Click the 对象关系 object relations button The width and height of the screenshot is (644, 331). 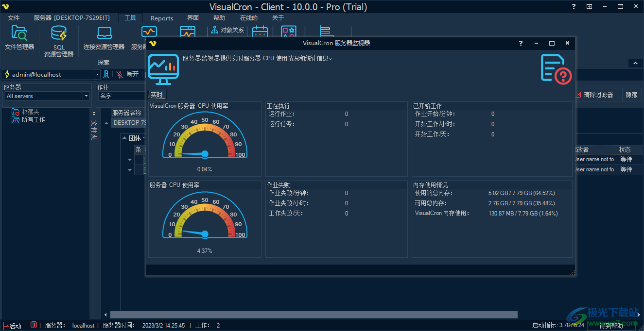pyautogui.click(x=228, y=30)
